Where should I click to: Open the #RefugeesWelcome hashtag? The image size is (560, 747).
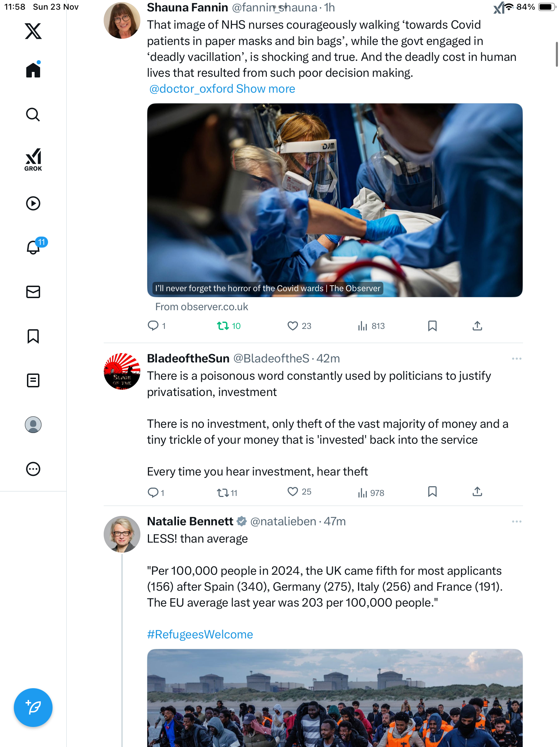[x=200, y=635]
